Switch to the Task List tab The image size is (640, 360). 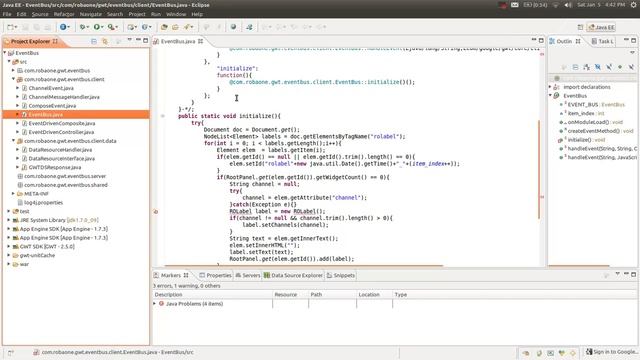point(602,41)
